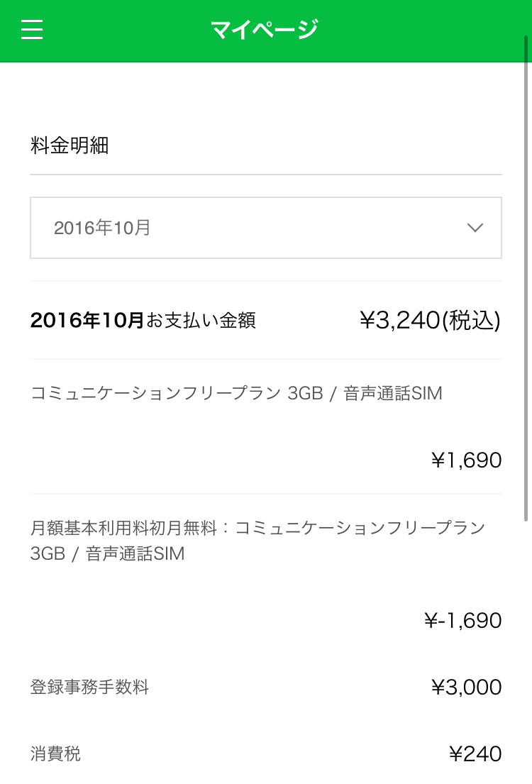Click the ¥240 consumption tax amount
The image size is (532, 784).
pyautogui.click(x=475, y=753)
